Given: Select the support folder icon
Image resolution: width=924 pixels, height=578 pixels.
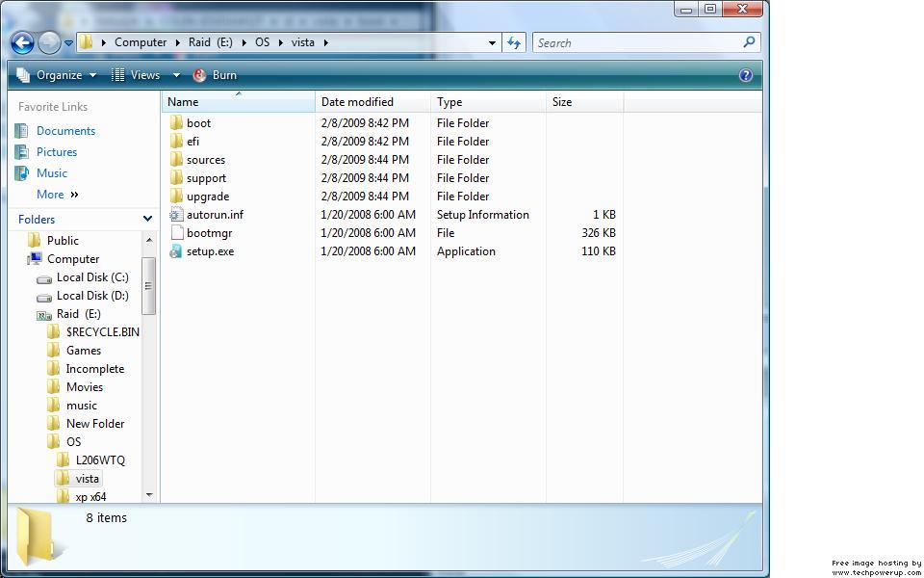Looking at the screenshot, I should point(177,177).
